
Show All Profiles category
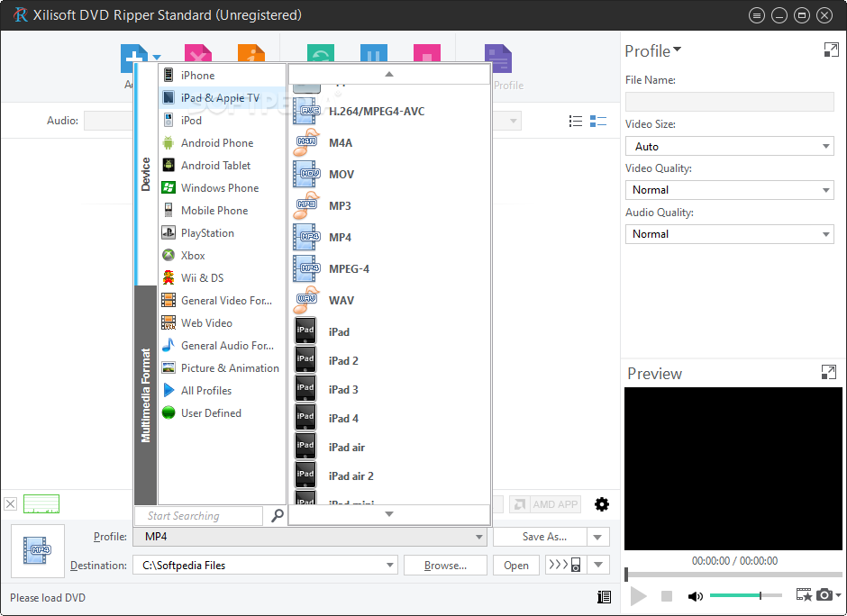point(222,391)
